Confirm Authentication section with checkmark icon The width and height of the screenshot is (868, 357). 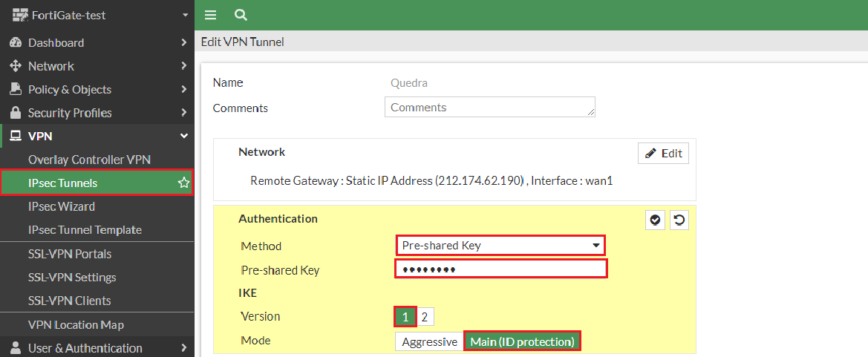click(655, 220)
